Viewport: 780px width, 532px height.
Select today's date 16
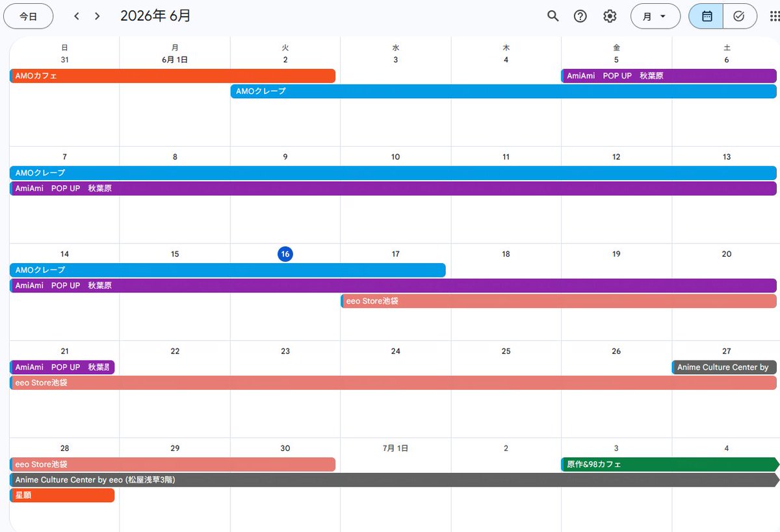pos(285,254)
